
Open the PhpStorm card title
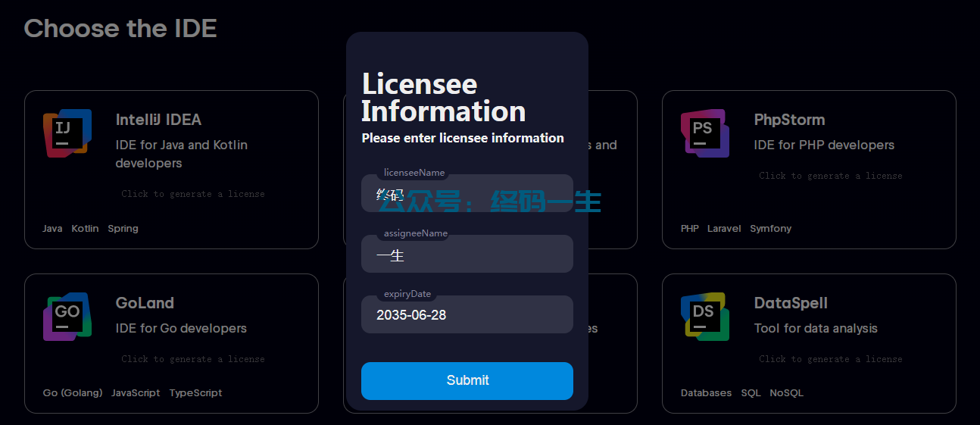click(x=789, y=120)
